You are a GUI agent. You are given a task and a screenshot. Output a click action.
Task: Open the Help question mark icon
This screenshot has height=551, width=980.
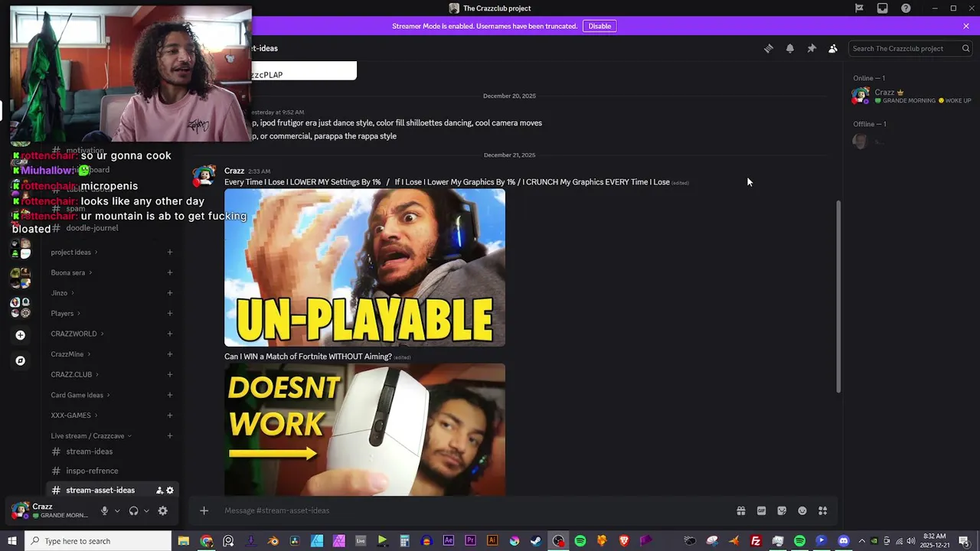[906, 8]
